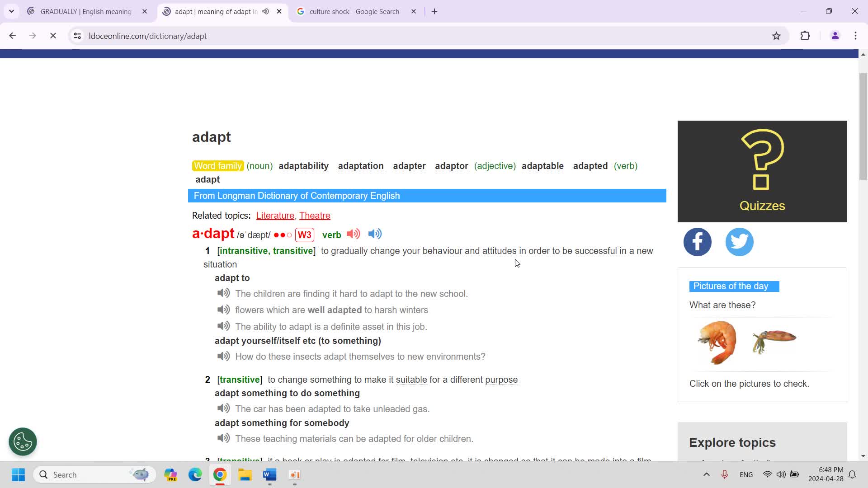
Task: Mute the tab via its speaker icon
Action: (x=266, y=11)
